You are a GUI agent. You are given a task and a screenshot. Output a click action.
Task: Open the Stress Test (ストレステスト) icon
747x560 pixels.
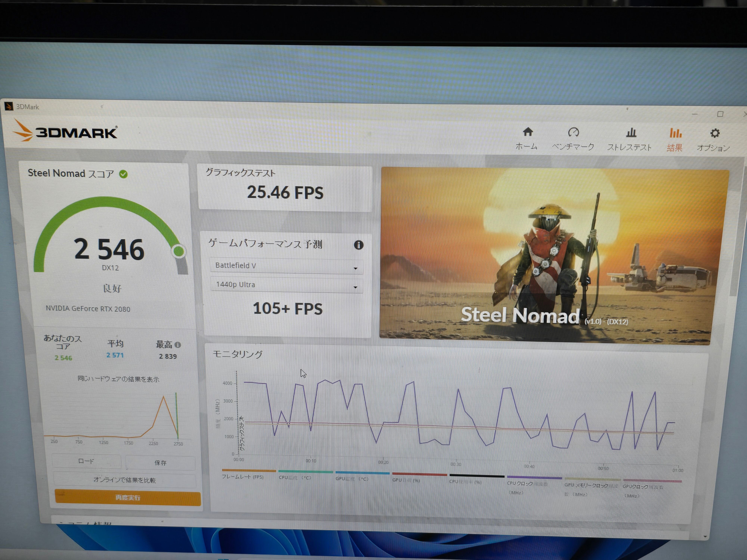pyautogui.click(x=631, y=133)
